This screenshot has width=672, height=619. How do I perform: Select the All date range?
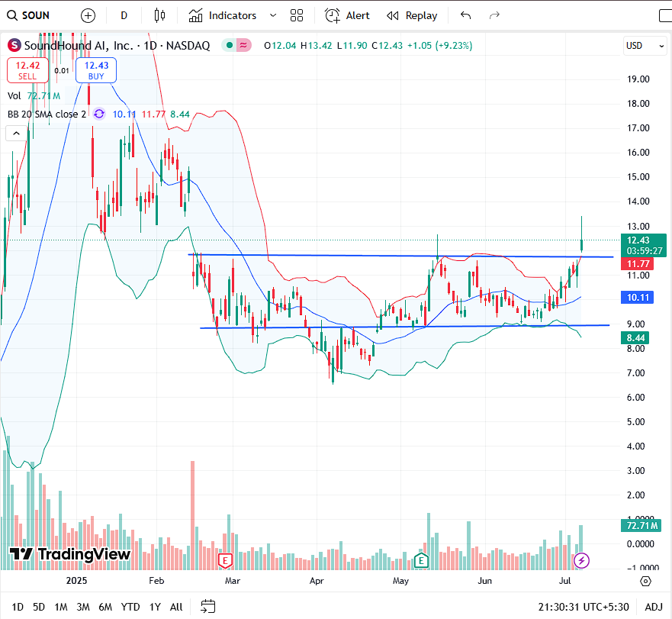point(176,607)
